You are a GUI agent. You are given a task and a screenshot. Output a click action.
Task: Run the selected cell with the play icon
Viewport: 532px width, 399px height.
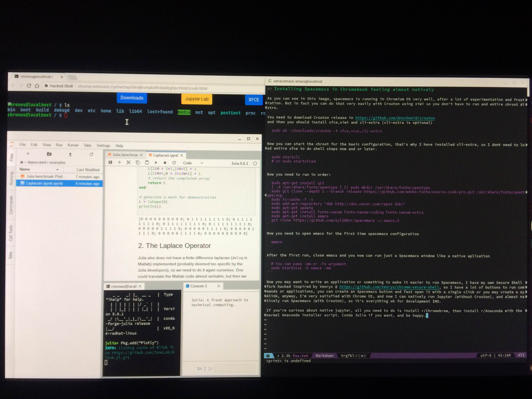click(156, 163)
